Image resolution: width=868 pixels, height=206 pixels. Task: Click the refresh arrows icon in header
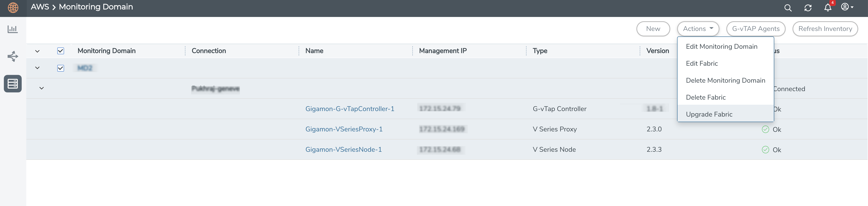[x=808, y=8]
